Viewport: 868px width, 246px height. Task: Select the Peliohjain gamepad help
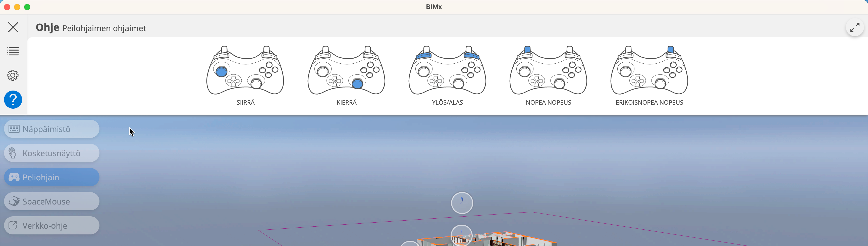click(51, 177)
